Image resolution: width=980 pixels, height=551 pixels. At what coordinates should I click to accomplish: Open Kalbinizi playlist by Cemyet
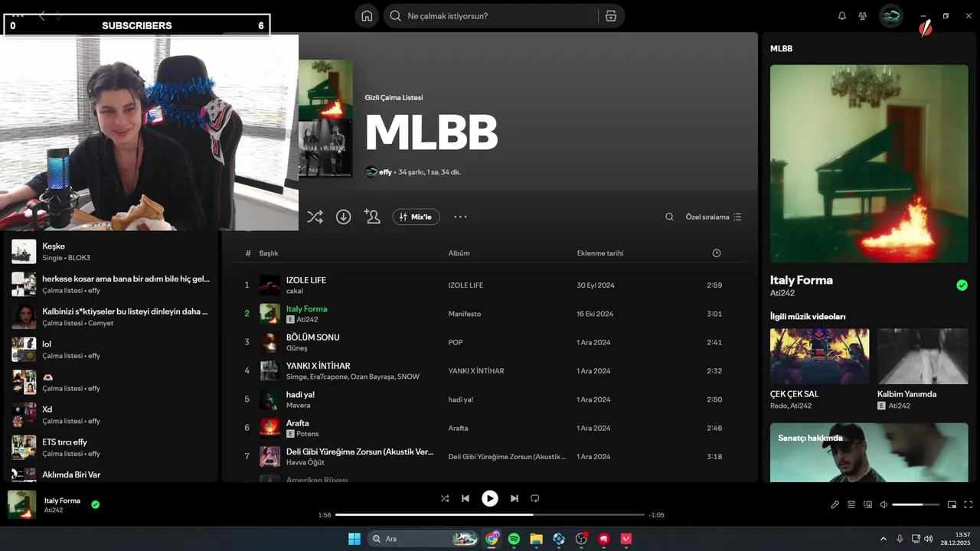point(111,317)
